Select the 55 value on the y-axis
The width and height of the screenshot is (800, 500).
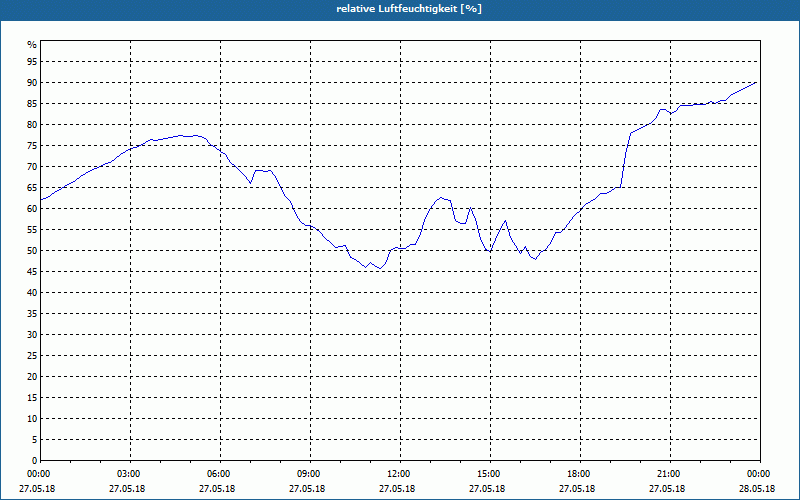32,230
